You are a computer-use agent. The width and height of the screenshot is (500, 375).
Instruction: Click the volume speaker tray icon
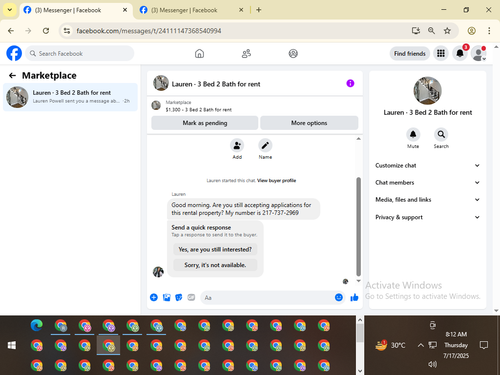click(432, 364)
